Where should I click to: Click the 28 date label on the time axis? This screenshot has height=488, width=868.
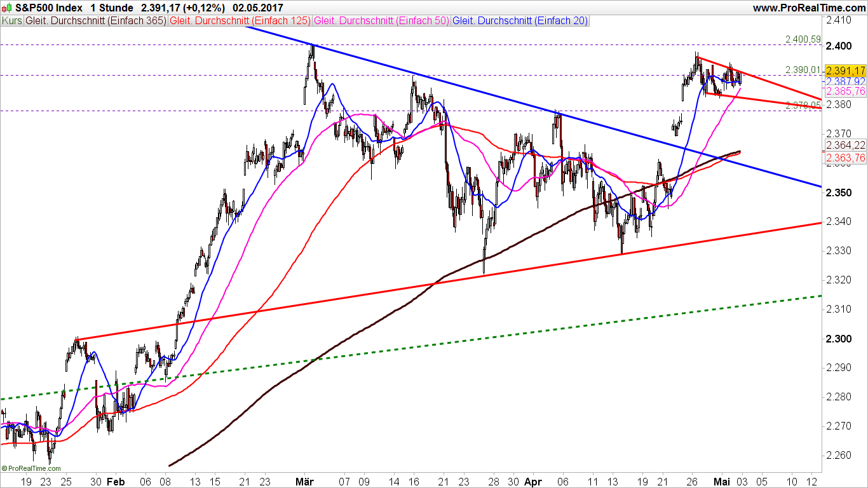pyautogui.click(x=494, y=481)
